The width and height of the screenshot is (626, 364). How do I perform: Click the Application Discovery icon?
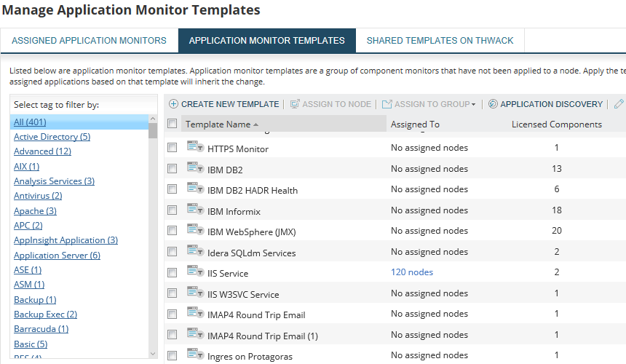[x=493, y=104]
